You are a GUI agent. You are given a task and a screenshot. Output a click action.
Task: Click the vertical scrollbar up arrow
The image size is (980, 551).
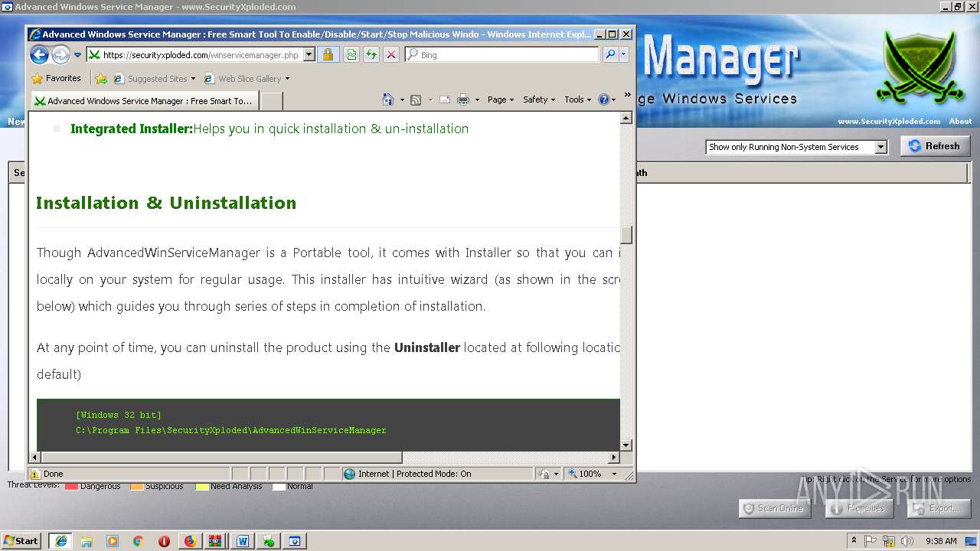coord(626,118)
